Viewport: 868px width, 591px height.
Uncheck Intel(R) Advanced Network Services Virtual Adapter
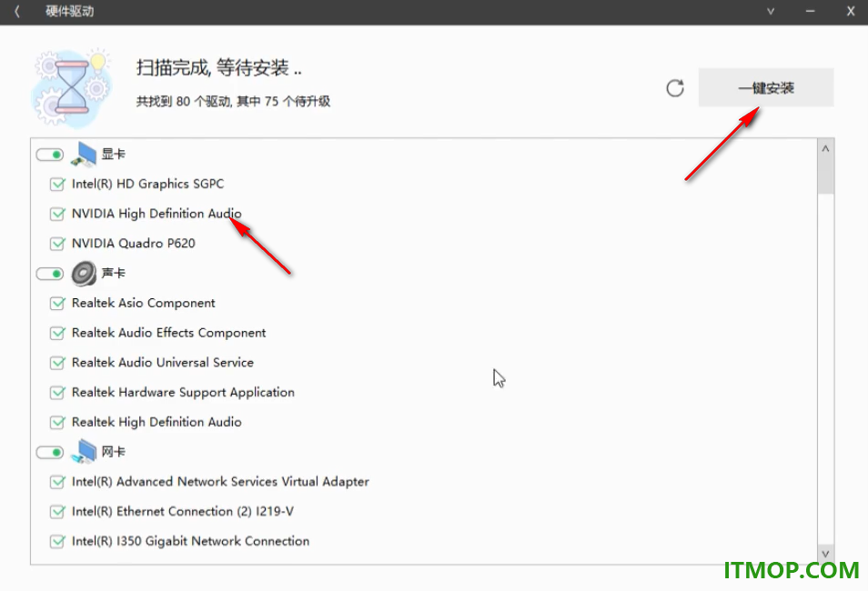pyautogui.click(x=57, y=482)
